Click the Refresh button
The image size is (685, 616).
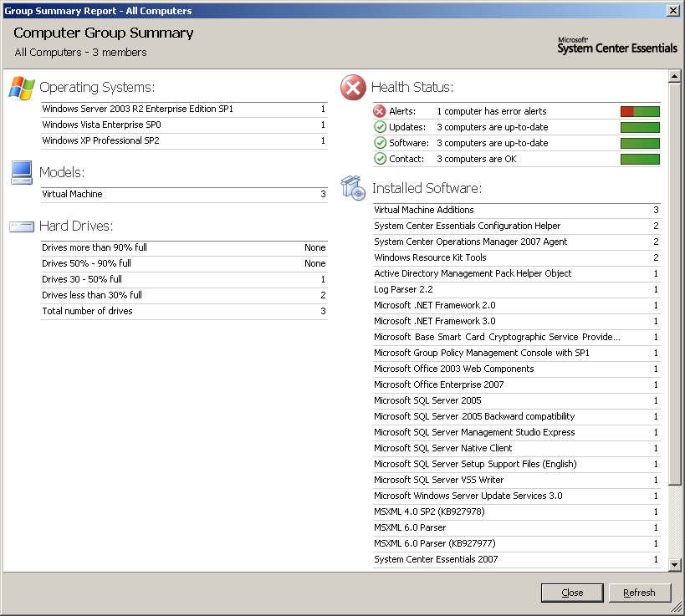(x=639, y=593)
